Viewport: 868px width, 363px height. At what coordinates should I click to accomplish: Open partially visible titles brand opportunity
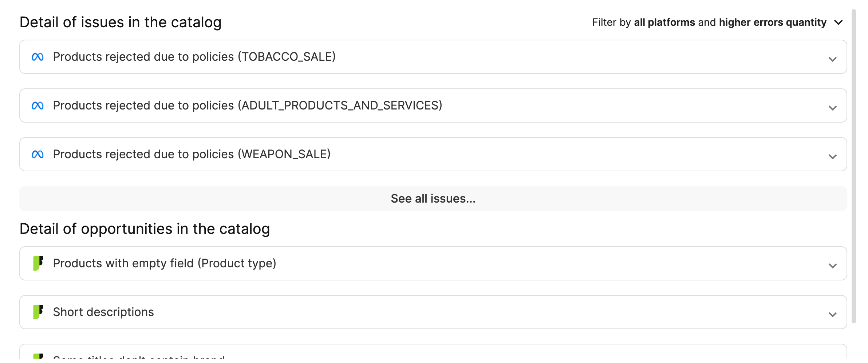pyautogui.click(x=433, y=352)
